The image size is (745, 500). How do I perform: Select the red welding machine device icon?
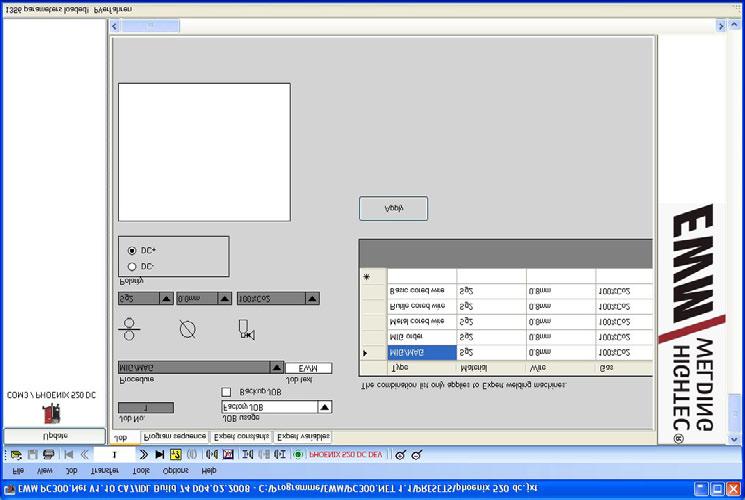[x=51, y=413]
